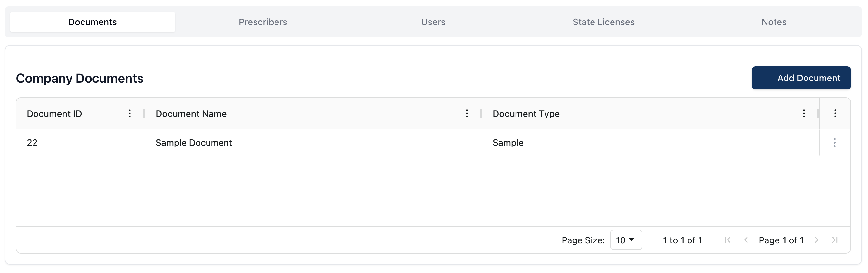Click the Documents tab
Screen dimensions: 868x273
click(x=92, y=22)
